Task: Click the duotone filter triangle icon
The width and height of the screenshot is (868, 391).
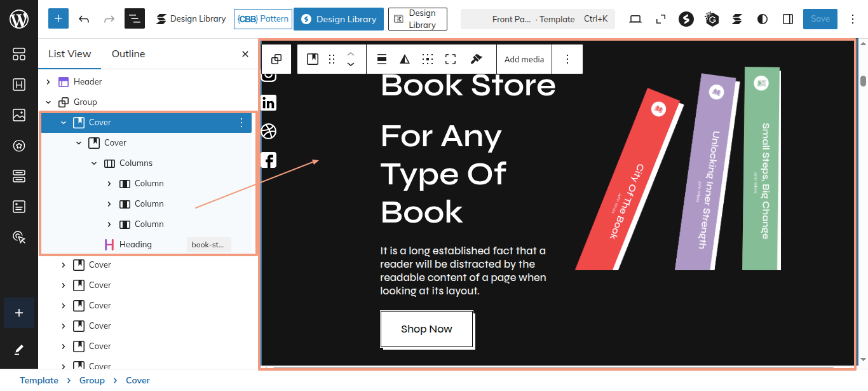Action: coord(405,59)
